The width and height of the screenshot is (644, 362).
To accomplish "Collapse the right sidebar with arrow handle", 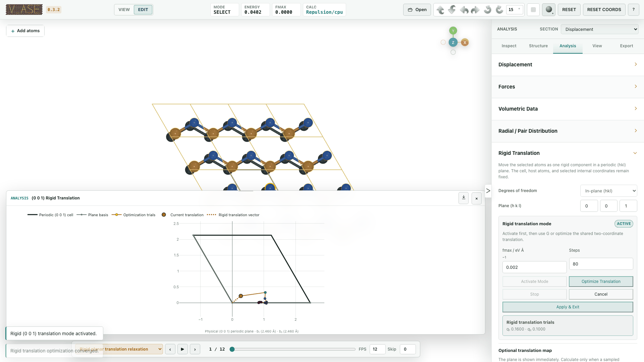I will click(488, 191).
